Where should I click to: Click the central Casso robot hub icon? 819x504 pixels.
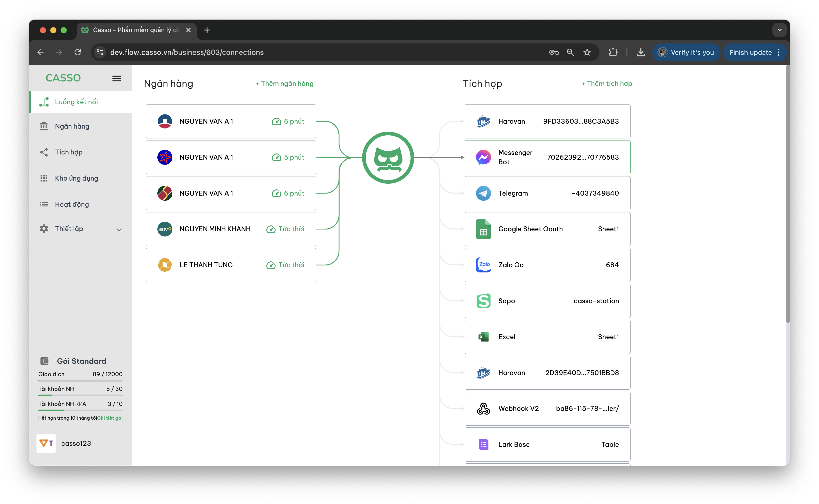[x=388, y=158]
